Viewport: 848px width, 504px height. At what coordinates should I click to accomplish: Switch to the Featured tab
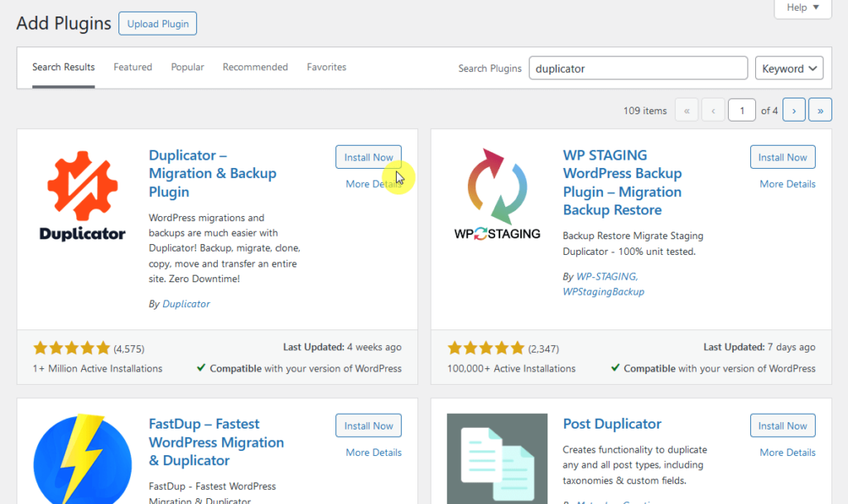tap(132, 67)
